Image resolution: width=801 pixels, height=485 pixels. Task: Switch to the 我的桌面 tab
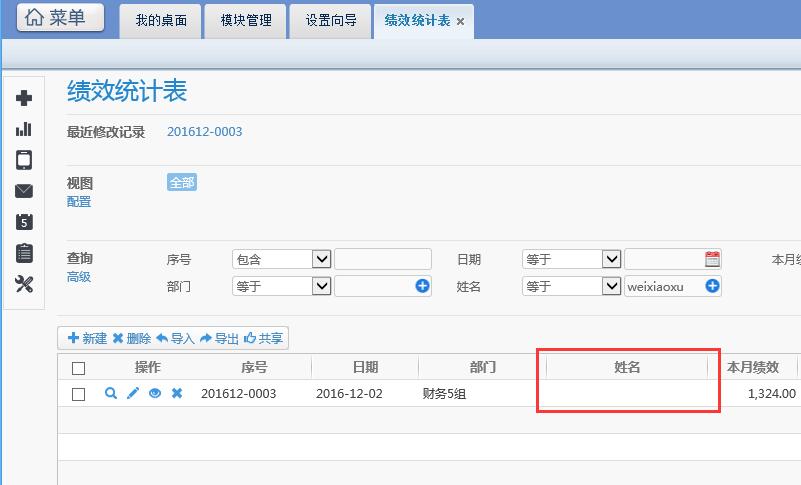tap(160, 21)
